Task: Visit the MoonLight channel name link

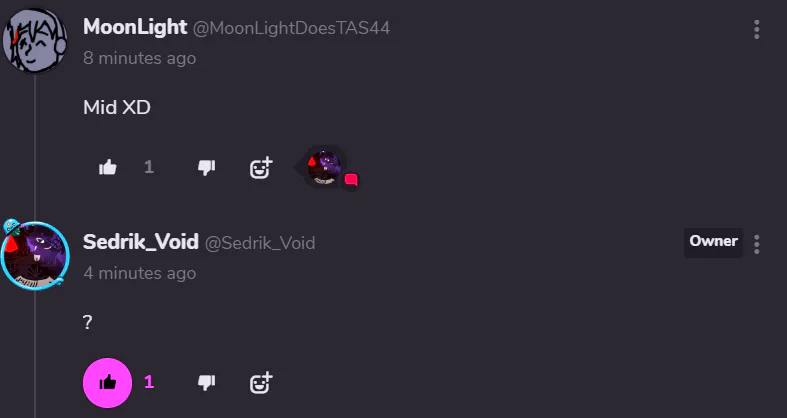Action: (135, 27)
